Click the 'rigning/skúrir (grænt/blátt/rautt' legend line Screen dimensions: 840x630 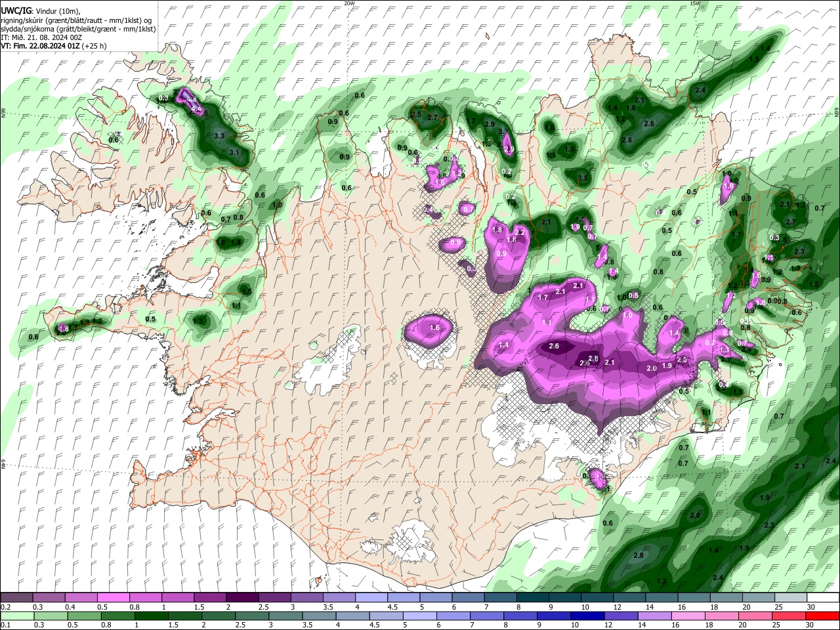[76, 20]
